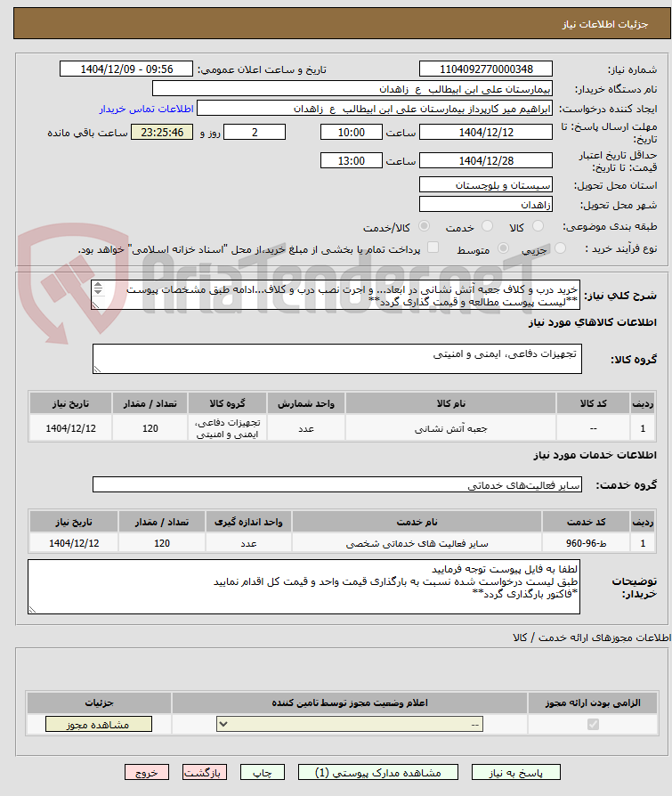Viewport: 672px width, 796px height.
Task: Click the جزئیات اطلاعات نیاز title bar
Action: (342, 23)
